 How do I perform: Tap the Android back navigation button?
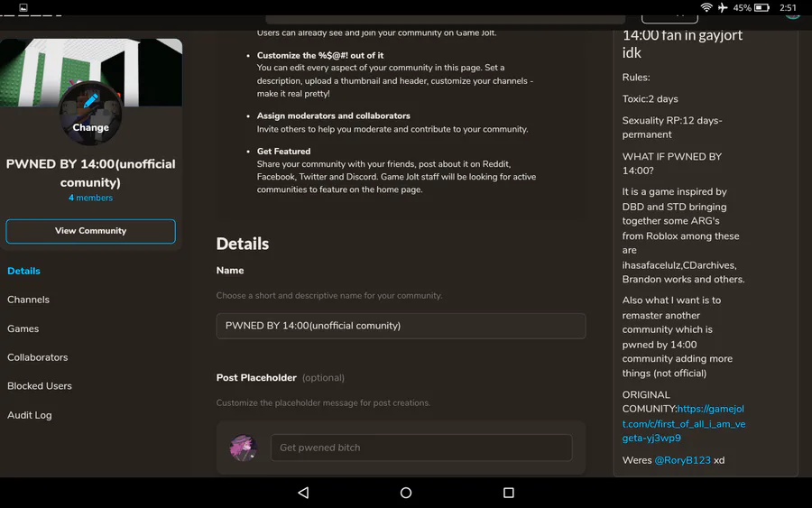[303, 493]
